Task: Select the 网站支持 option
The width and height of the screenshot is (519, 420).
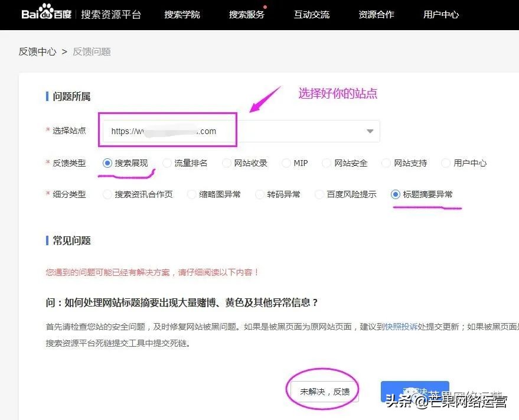Action: click(x=386, y=163)
